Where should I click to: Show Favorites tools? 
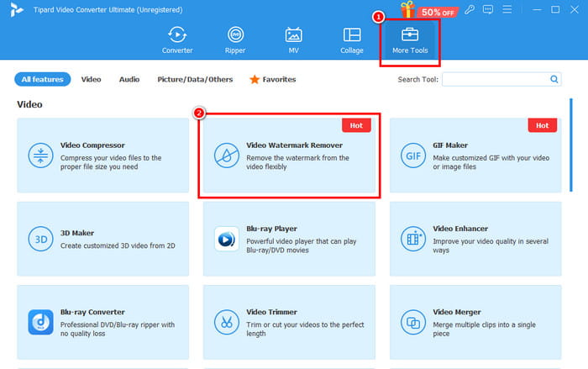273,79
